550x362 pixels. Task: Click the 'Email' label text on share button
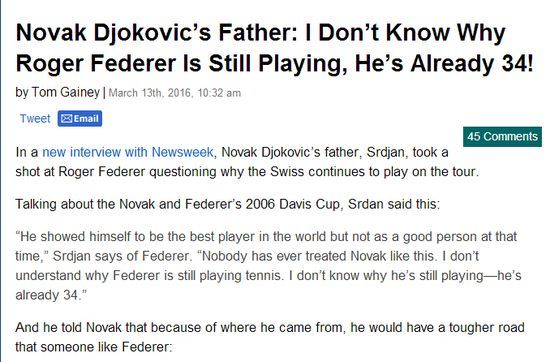click(86, 119)
